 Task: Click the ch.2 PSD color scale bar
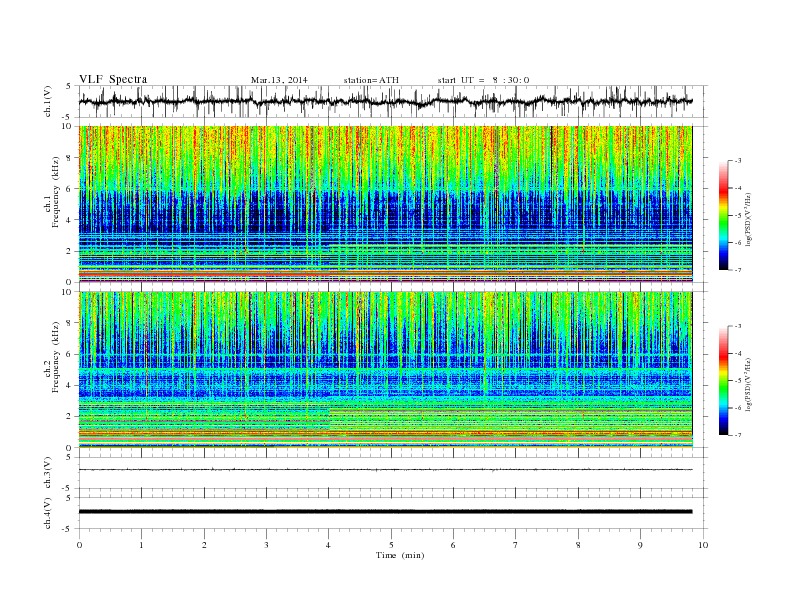pos(723,380)
